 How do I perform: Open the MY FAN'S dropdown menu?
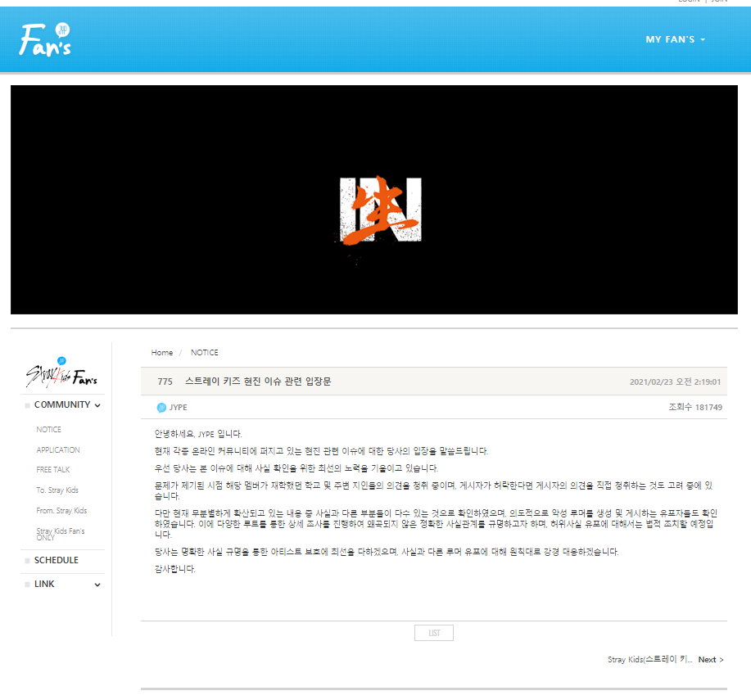[675, 40]
